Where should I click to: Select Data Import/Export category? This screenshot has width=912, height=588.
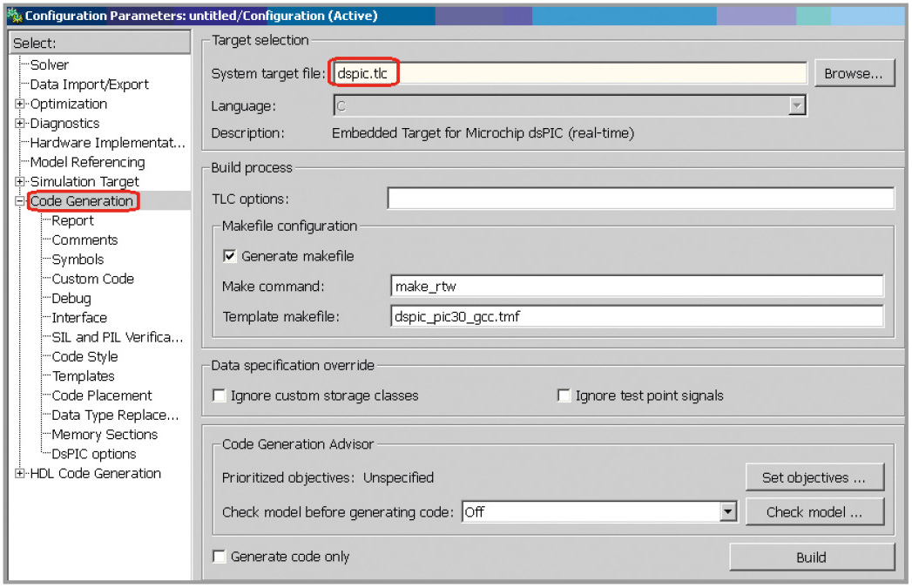(89, 84)
